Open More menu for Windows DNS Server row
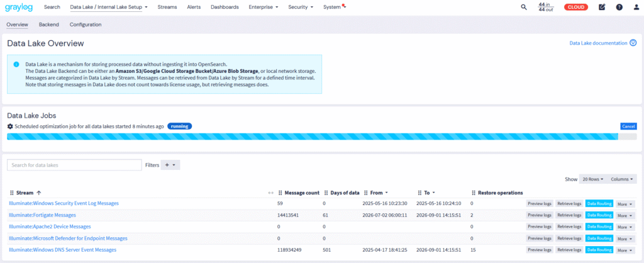 pos(626,250)
